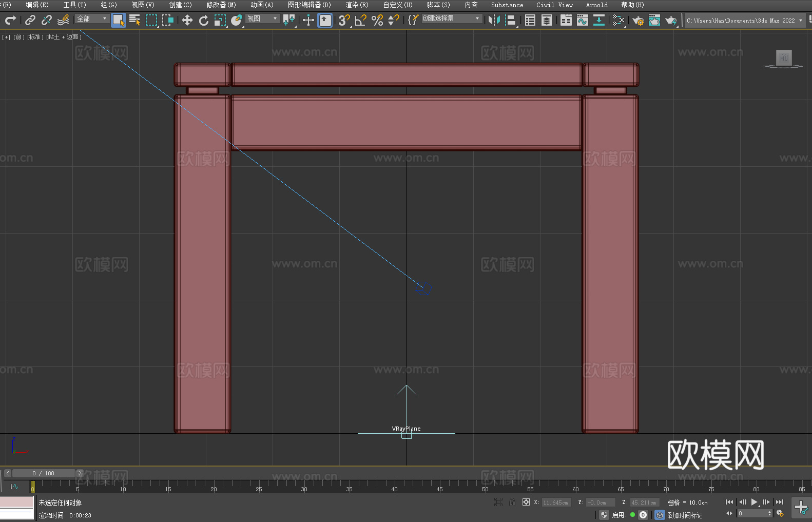
Task: Open Layer Explorer icon
Action: coord(547,20)
